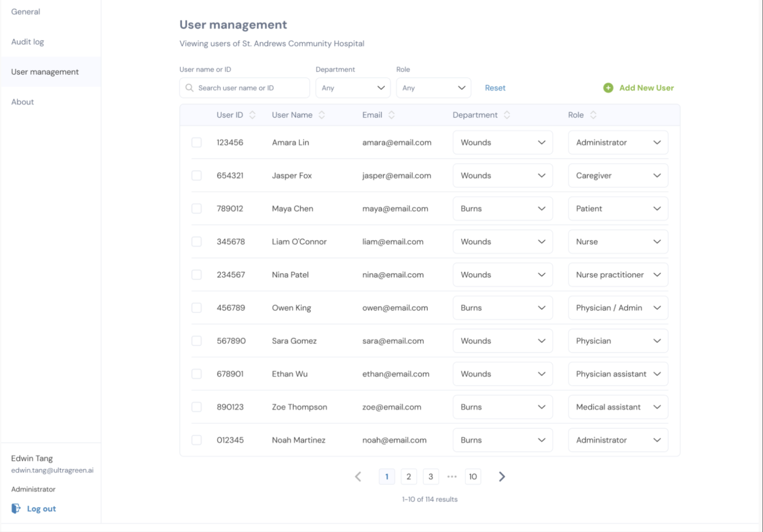Open the Audit log section

pos(28,42)
